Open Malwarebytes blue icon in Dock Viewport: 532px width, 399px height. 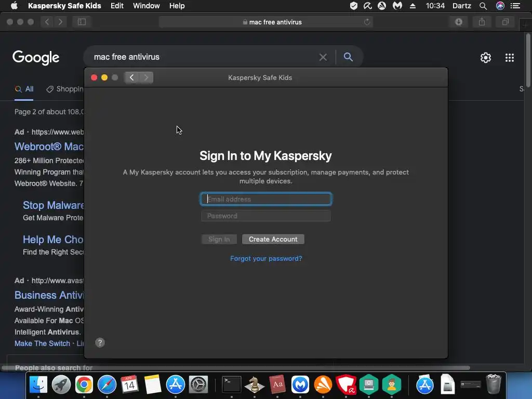[300, 384]
